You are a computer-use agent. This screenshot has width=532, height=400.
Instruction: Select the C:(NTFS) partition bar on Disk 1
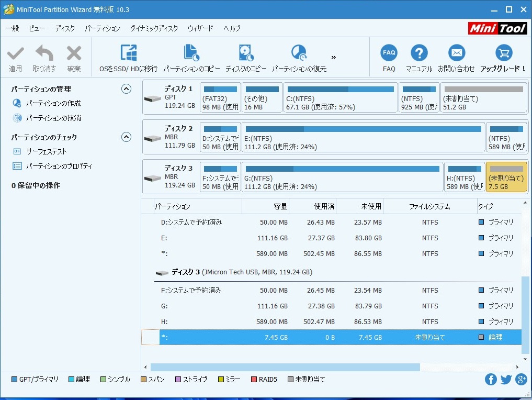pos(341,97)
